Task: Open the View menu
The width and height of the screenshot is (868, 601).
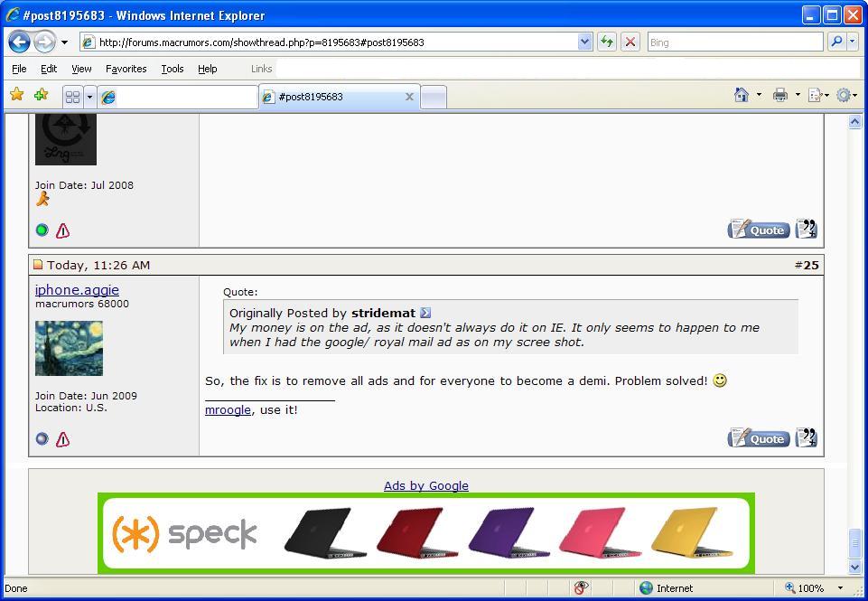Action: [81, 69]
